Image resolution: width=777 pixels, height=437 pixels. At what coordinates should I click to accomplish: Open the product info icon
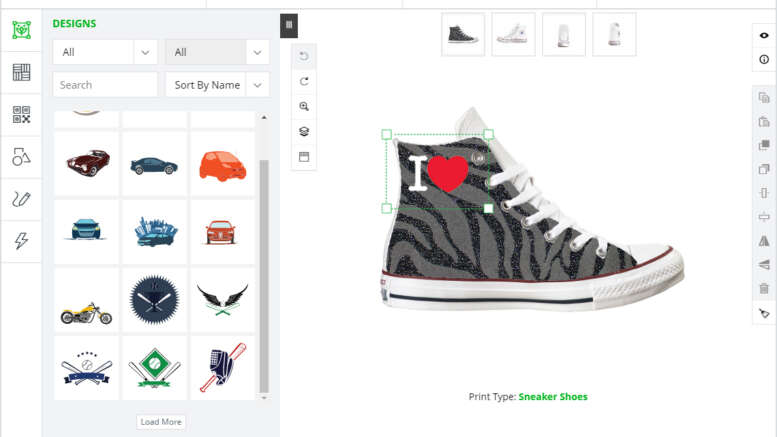[x=764, y=59]
